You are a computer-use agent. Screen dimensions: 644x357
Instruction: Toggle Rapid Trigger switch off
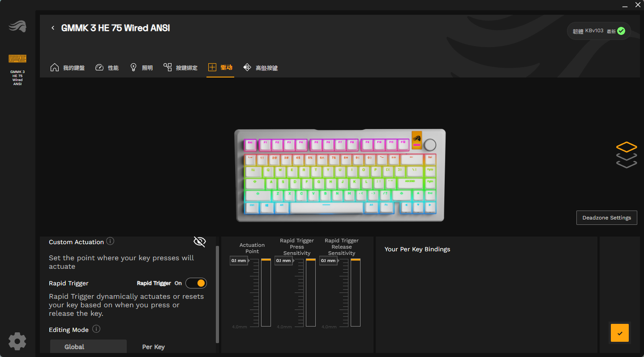(196, 283)
